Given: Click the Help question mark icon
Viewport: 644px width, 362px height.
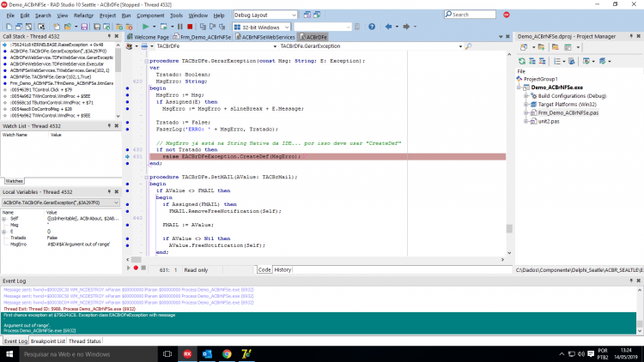Looking at the screenshot, I should click(372, 27).
